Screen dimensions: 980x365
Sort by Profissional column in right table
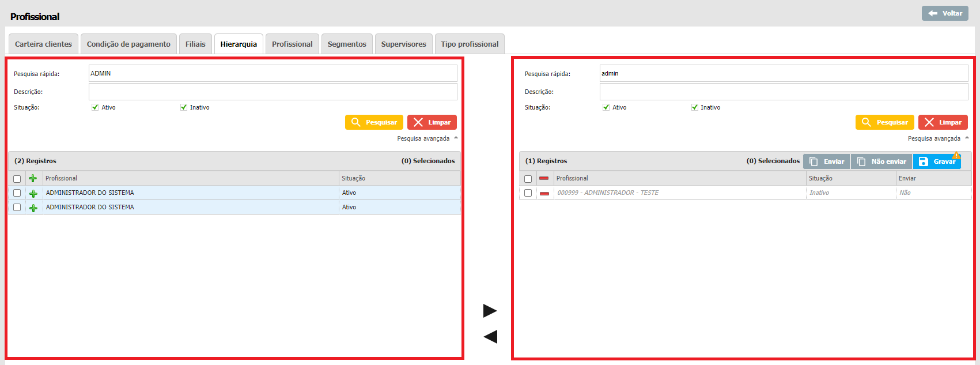pos(680,179)
